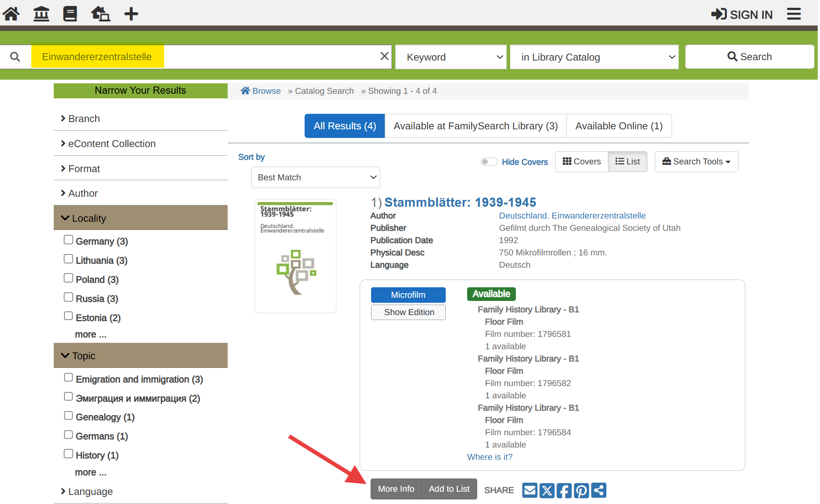
Task: Share the record by email
Action: point(530,490)
